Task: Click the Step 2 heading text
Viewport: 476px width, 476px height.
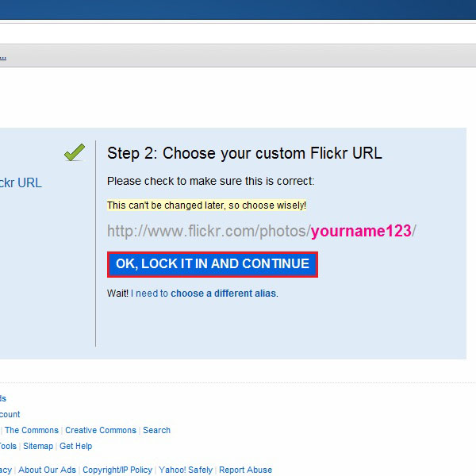Action: tap(244, 153)
